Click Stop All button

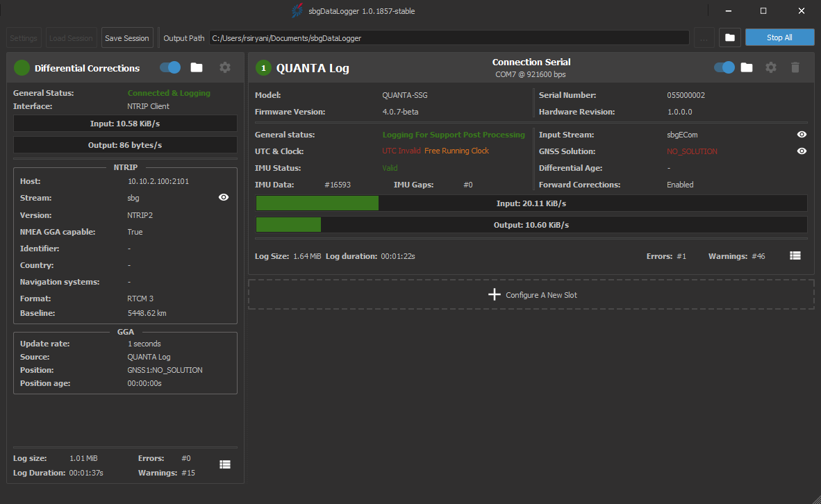tap(779, 37)
